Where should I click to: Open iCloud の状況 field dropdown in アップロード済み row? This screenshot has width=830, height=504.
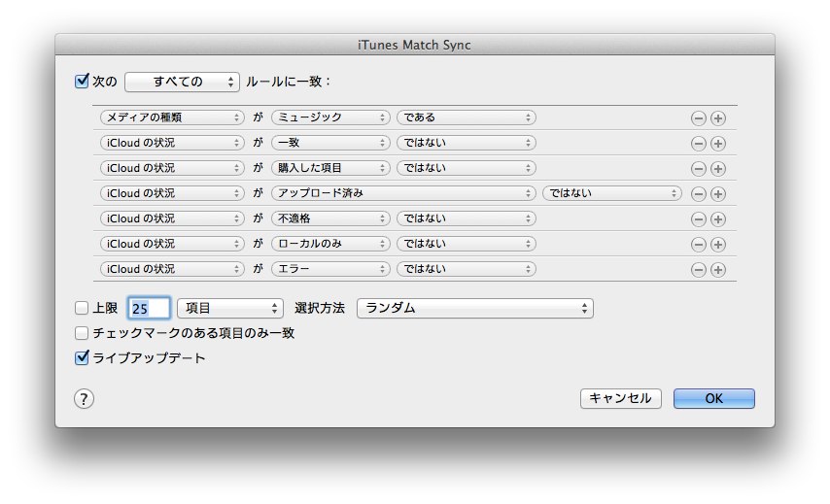tap(172, 193)
